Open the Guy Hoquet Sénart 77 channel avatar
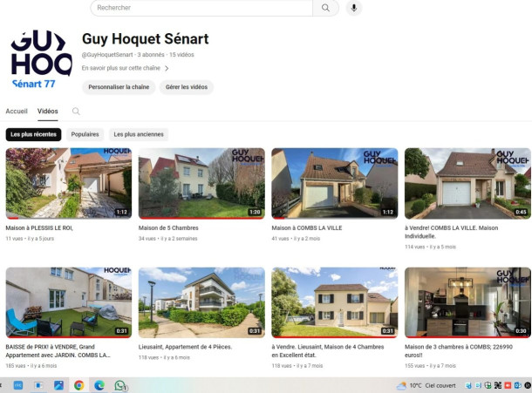This screenshot has width=532, height=393. tap(41, 59)
